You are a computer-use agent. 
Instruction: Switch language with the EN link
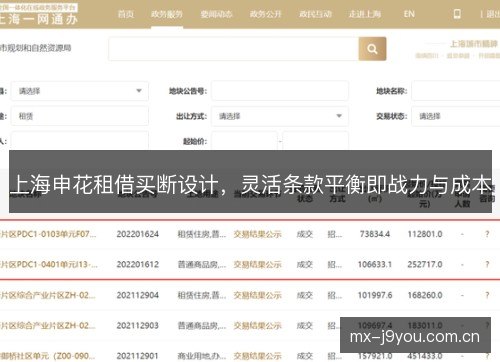[409, 14]
